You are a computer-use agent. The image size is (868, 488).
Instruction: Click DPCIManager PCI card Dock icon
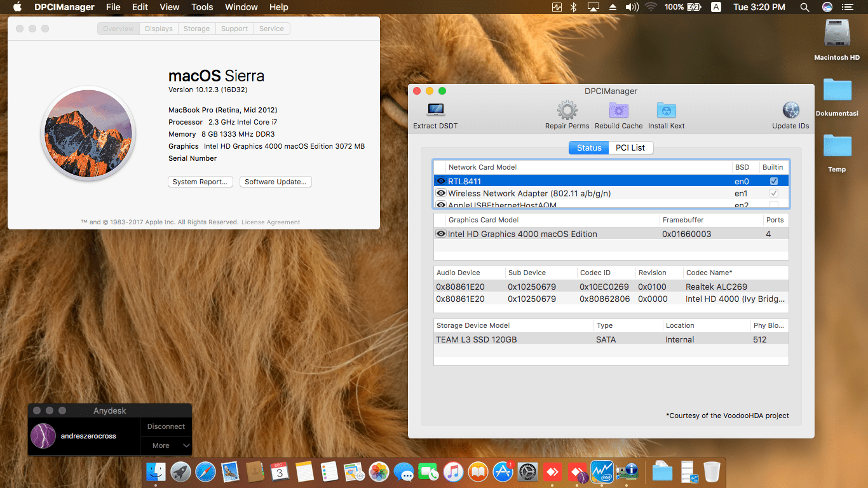click(x=627, y=471)
